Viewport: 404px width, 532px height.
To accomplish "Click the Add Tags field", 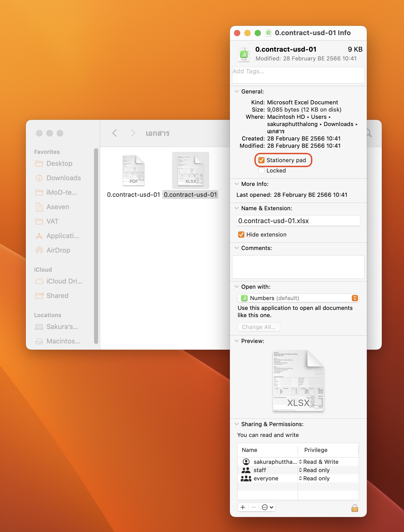I will coord(298,75).
